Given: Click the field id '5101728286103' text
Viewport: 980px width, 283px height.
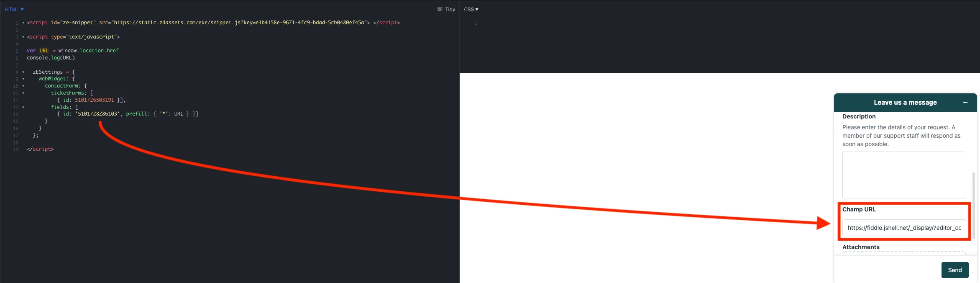Looking at the screenshot, I should point(97,114).
